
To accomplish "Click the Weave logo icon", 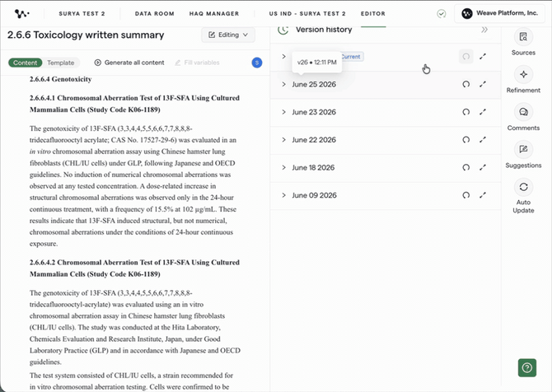I will (21, 14).
